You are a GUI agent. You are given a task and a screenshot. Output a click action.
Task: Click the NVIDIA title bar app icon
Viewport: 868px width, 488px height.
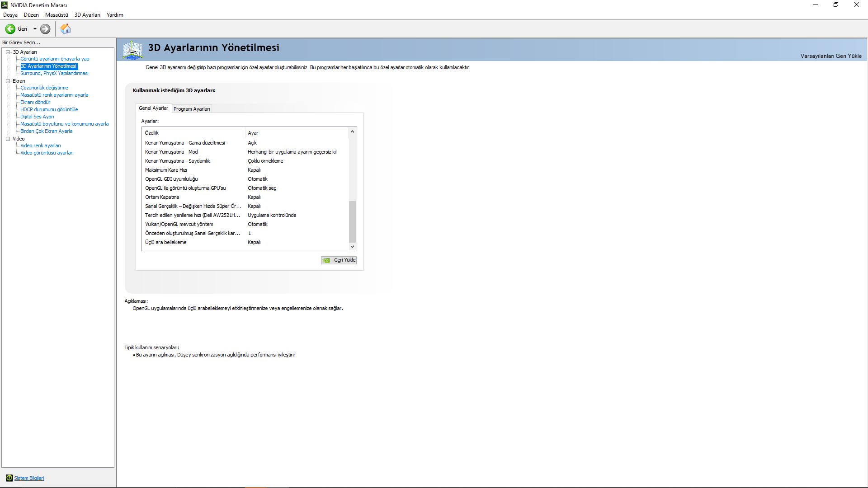[x=5, y=5]
